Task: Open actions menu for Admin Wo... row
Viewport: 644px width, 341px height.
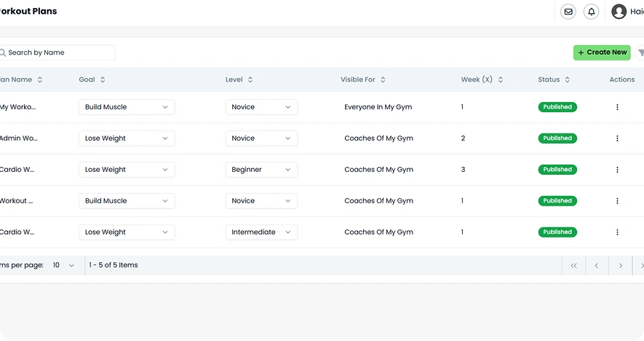Action: [x=617, y=138]
